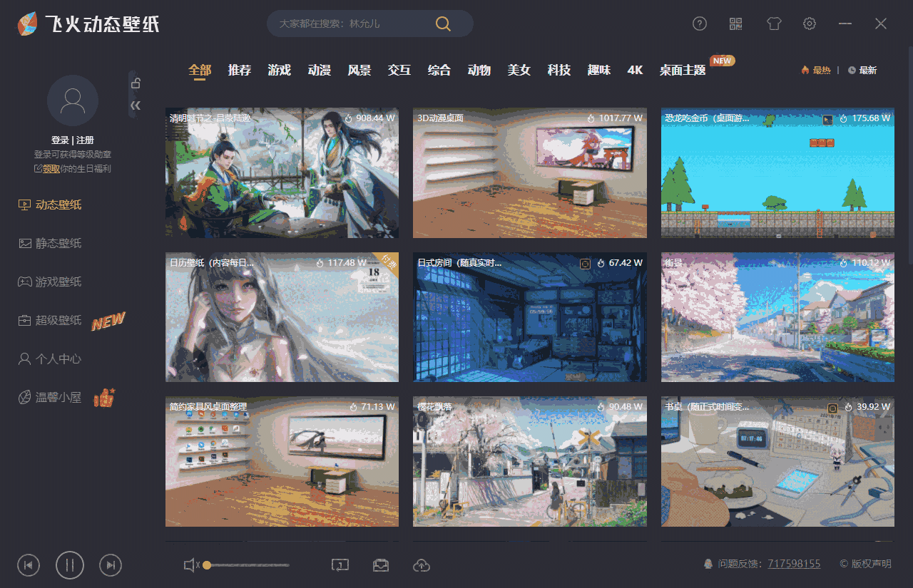Show the QR code icon panel
Viewport: 913px width, 588px height.
[x=736, y=24]
